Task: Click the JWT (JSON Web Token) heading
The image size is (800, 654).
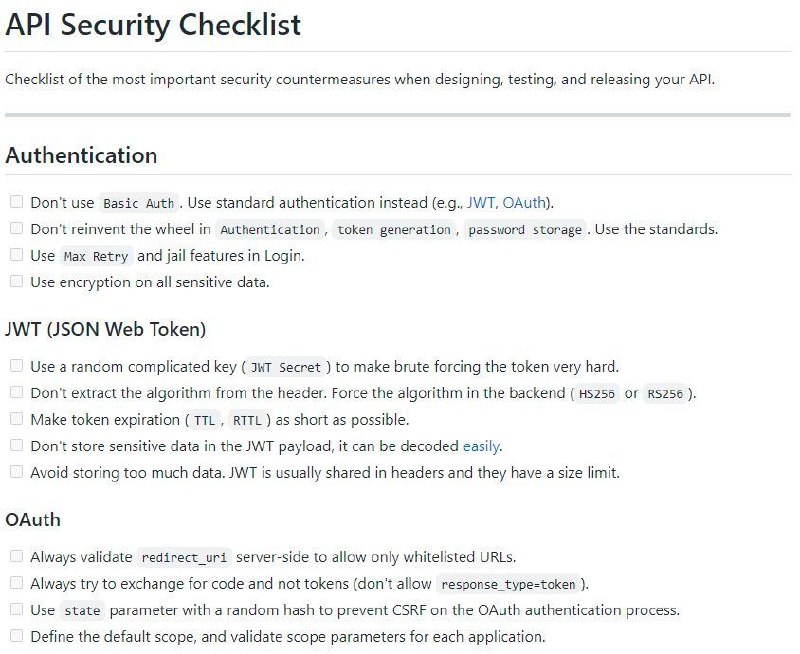Action: (106, 329)
